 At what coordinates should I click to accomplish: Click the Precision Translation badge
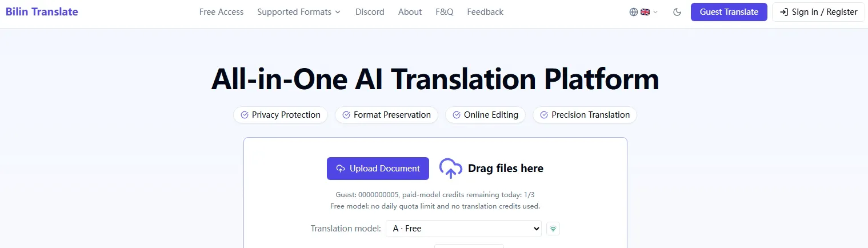585,115
